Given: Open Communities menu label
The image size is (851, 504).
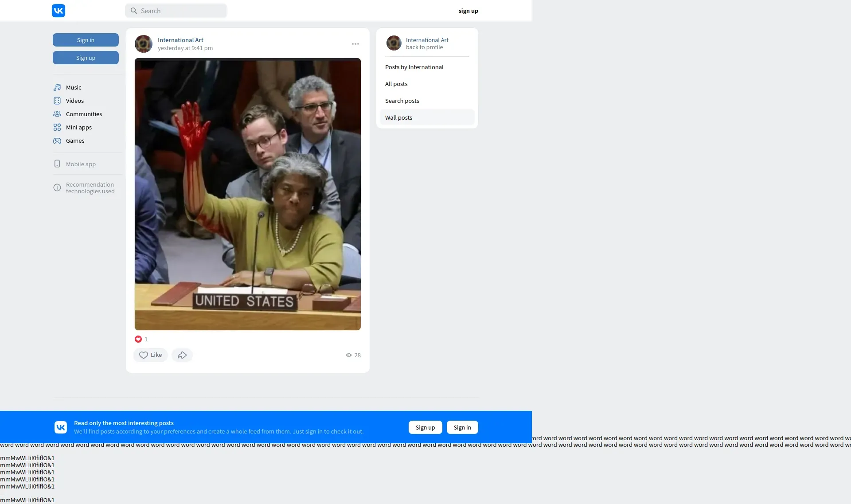Looking at the screenshot, I should click(x=84, y=114).
